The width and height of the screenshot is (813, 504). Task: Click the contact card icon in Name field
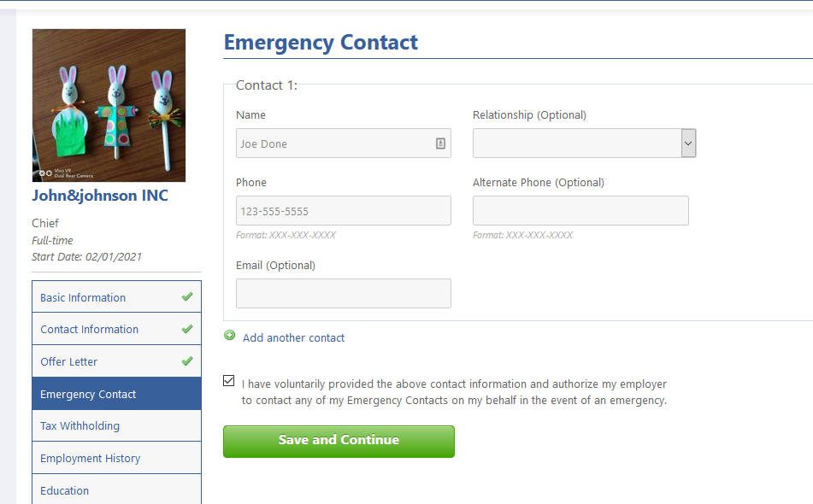pyautogui.click(x=440, y=144)
